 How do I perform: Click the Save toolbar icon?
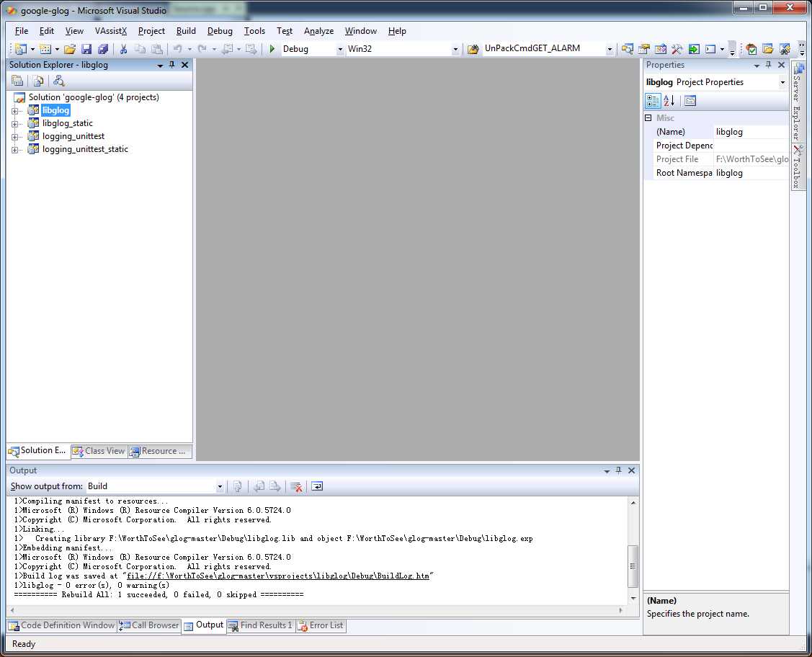click(x=86, y=49)
